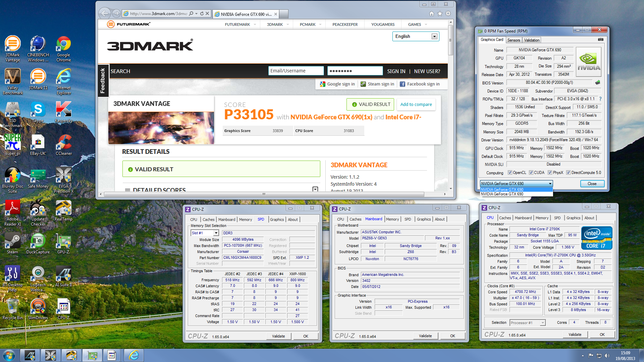This screenshot has width=644, height=362.
Task: Click the Steam sign in link
Action: pos(377,84)
